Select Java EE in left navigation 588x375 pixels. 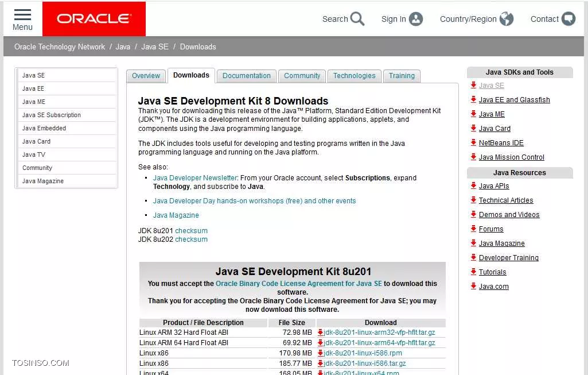(x=67, y=88)
